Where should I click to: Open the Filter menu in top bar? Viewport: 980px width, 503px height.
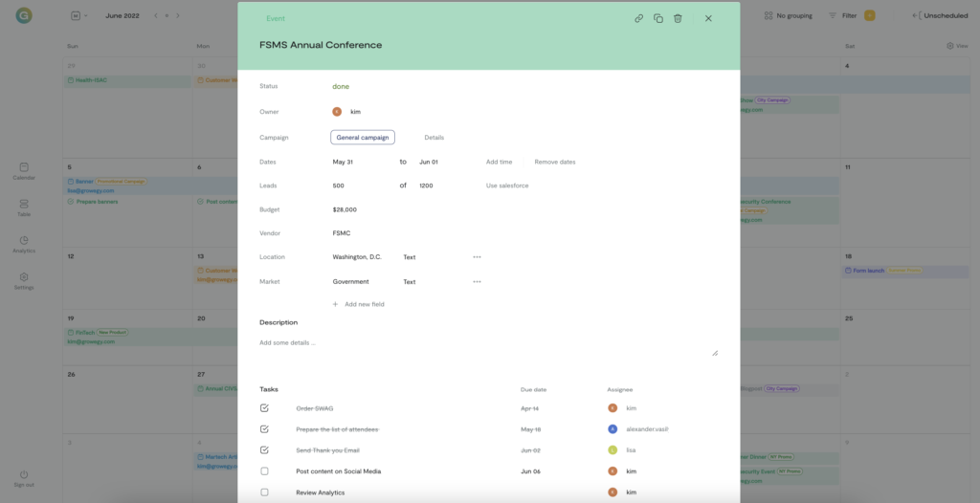tap(842, 15)
